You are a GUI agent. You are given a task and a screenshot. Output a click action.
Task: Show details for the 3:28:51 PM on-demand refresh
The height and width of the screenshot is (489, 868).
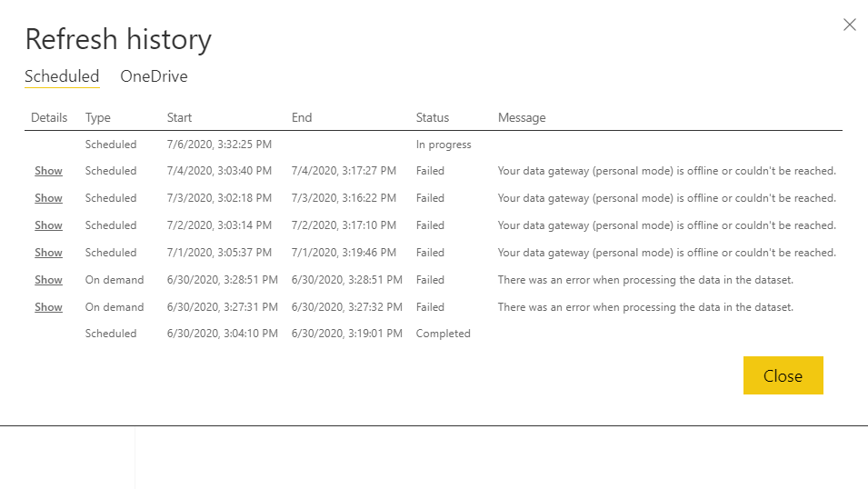pyautogui.click(x=49, y=280)
